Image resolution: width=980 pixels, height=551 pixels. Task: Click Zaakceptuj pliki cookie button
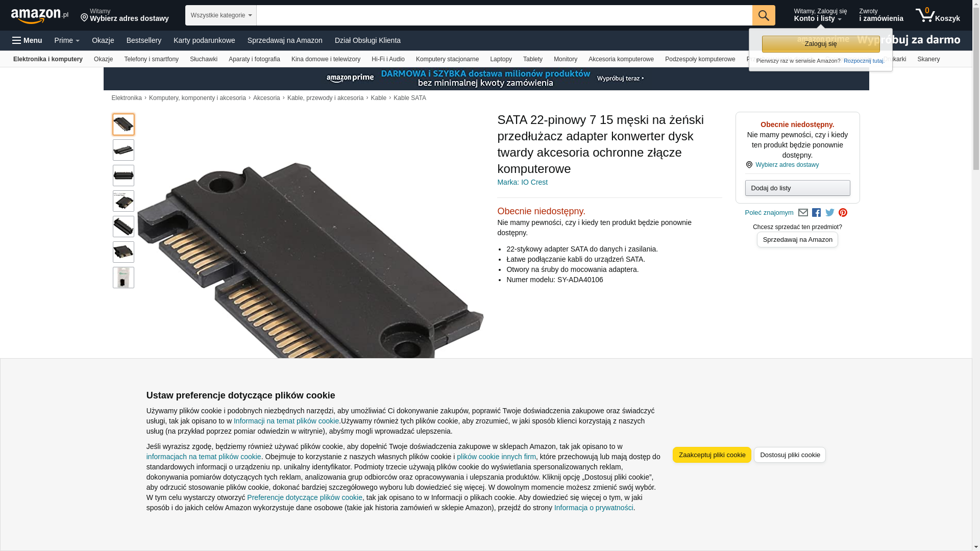712,455
